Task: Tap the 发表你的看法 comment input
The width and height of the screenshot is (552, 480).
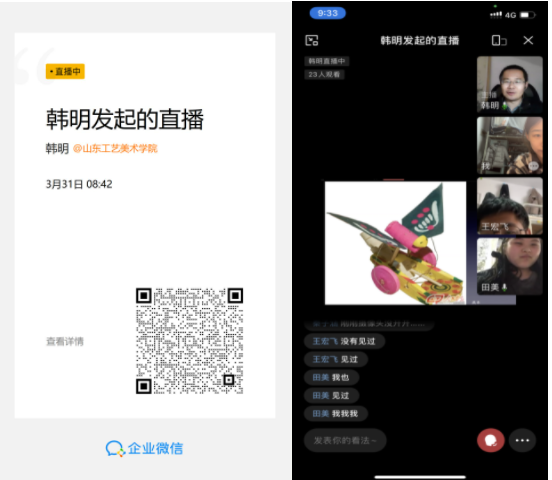Action: pyautogui.click(x=345, y=440)
